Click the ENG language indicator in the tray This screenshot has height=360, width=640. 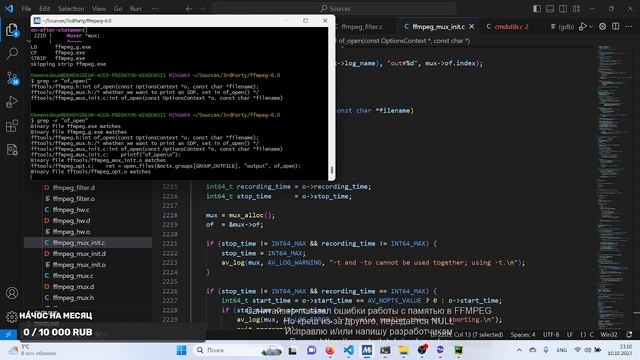click(562, 350)
